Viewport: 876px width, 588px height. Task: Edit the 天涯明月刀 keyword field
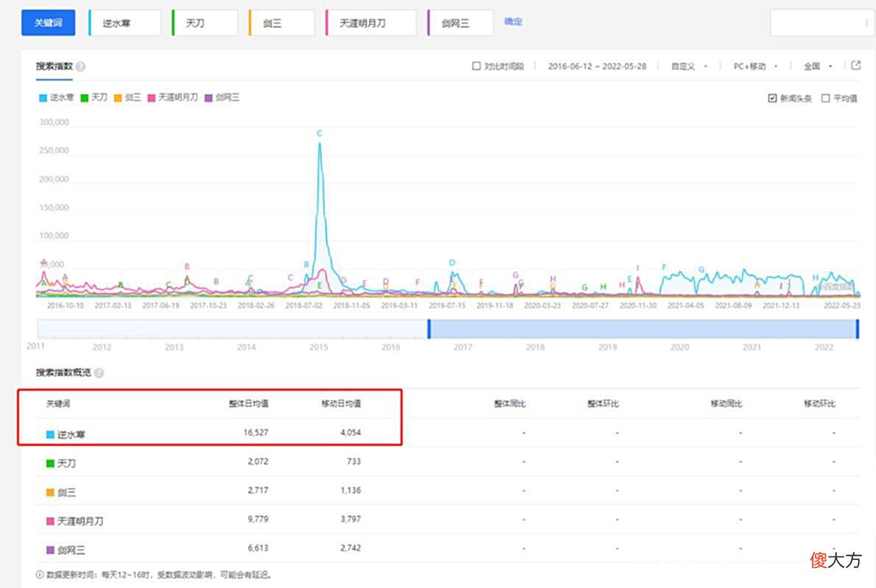click(370, 23)
